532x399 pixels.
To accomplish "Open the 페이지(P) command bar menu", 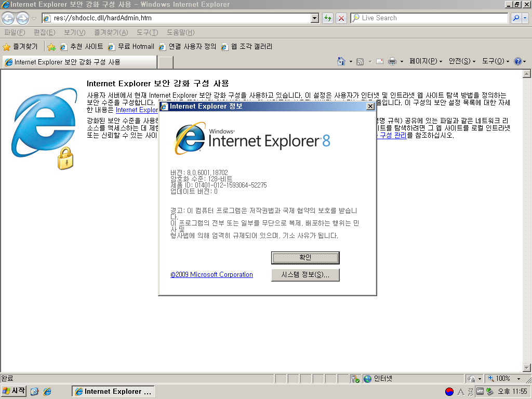I will tap(426, 61).
